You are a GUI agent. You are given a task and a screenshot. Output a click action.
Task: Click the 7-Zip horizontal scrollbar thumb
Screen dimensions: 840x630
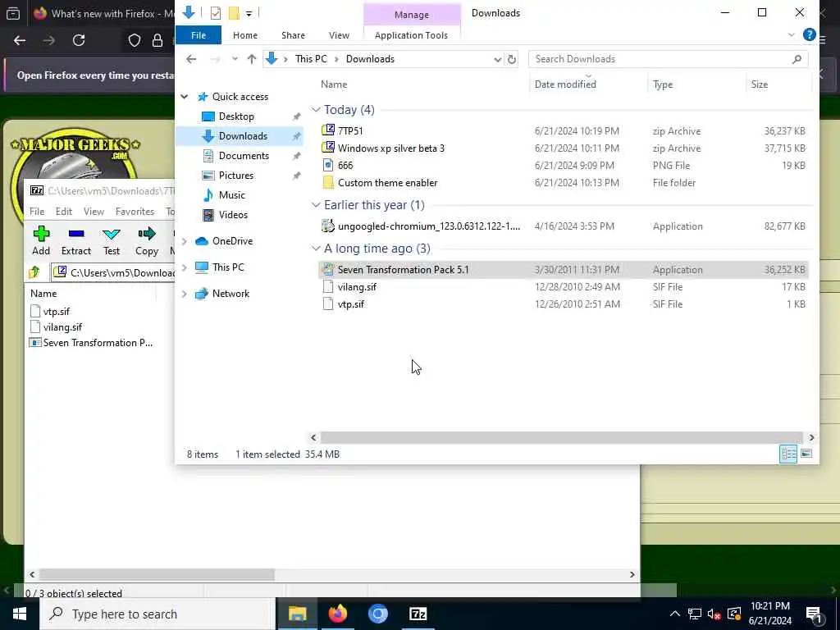click(157, 574)
